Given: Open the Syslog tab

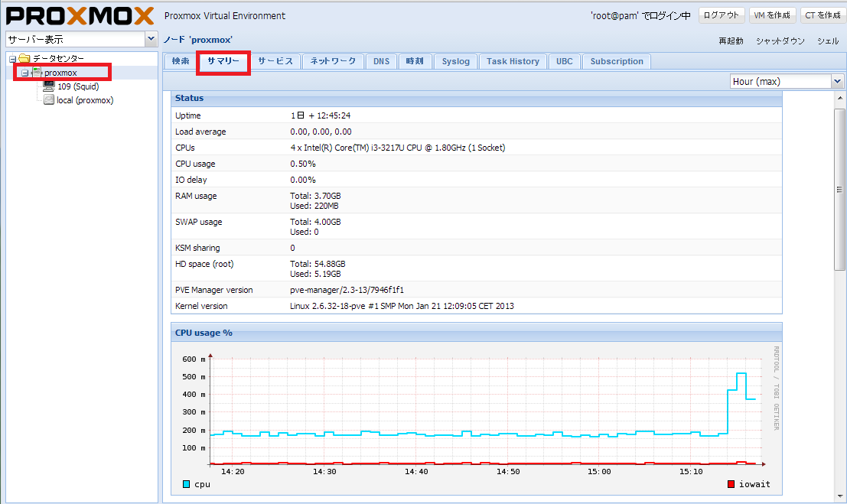Looking at the screenshot, I should (455, 61).
